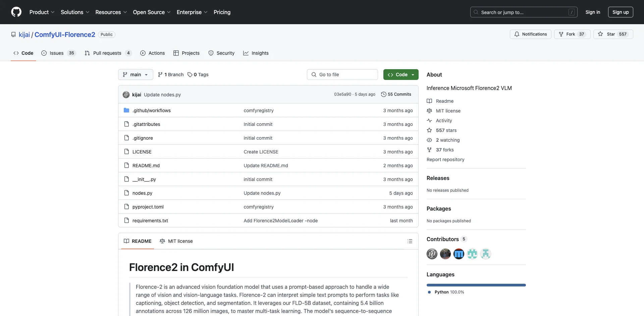
Task: Expand the Open Source menu
Action: tap(152, 12)
